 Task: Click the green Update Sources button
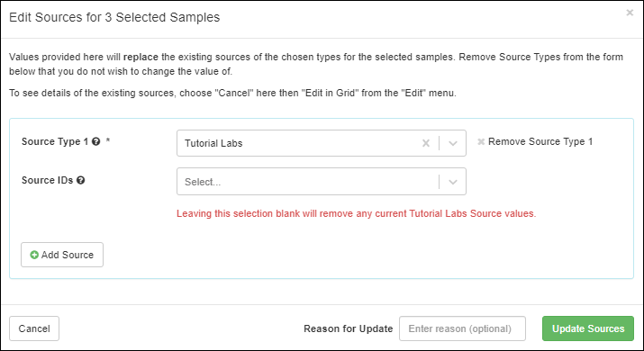coord(588,328)
